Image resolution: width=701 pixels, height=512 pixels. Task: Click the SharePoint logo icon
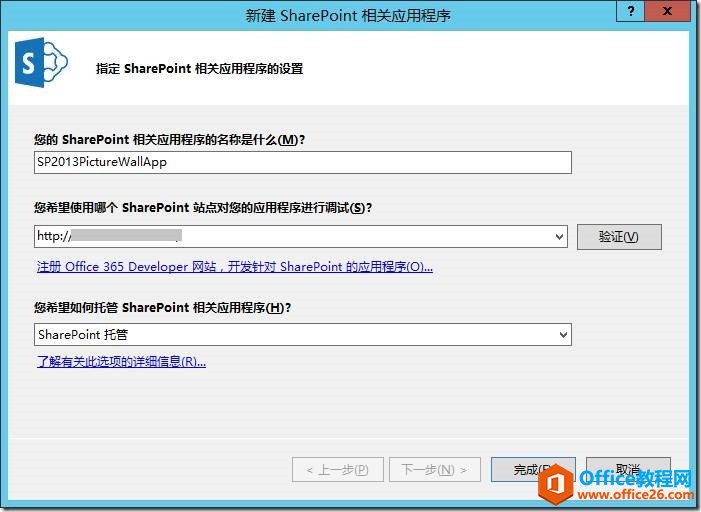(x=41, y=62)
